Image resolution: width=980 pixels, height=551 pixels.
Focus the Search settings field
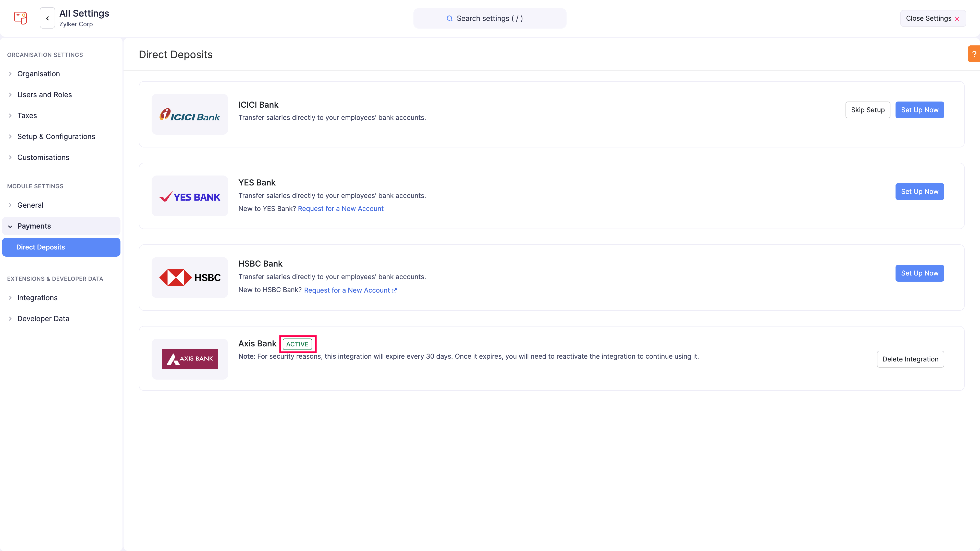point(490,18)
